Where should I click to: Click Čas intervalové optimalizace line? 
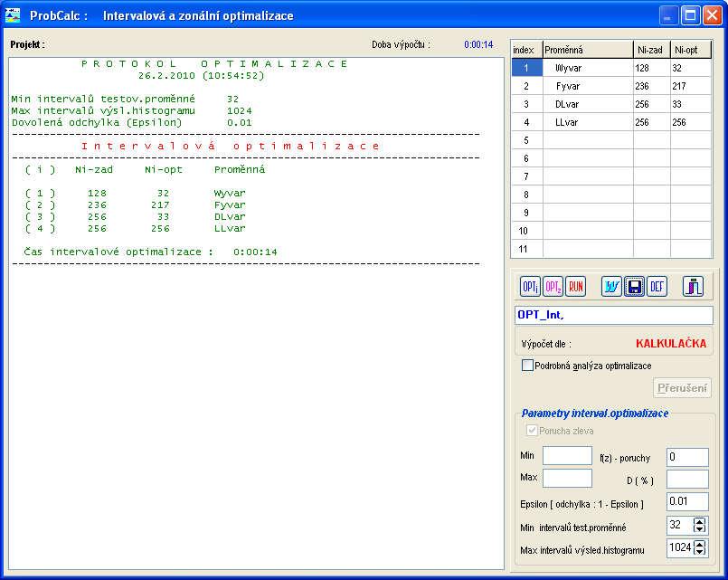point(150,252)
